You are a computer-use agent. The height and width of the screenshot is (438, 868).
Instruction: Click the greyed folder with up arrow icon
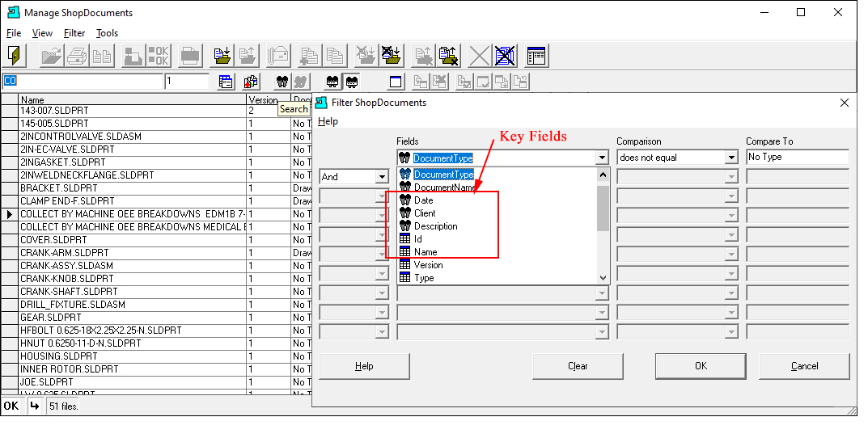click(x=248, y=56)
